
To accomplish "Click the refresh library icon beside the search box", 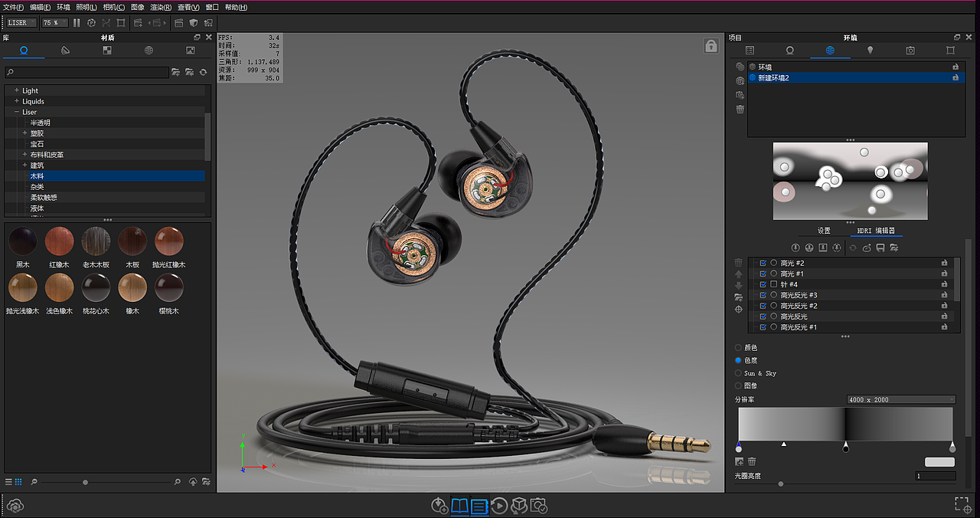I will [x=204, y=72].
